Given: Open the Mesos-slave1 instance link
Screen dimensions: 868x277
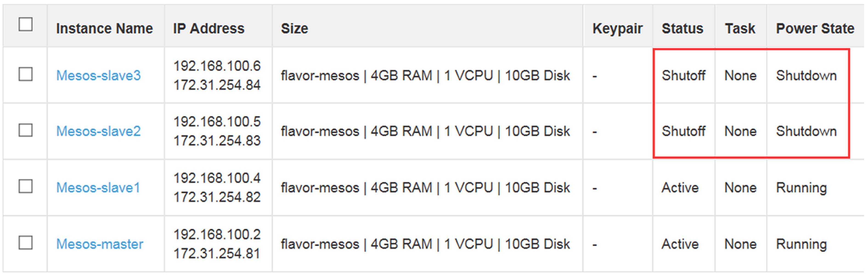Looking at the screenshot, I should tap(98, 188).
